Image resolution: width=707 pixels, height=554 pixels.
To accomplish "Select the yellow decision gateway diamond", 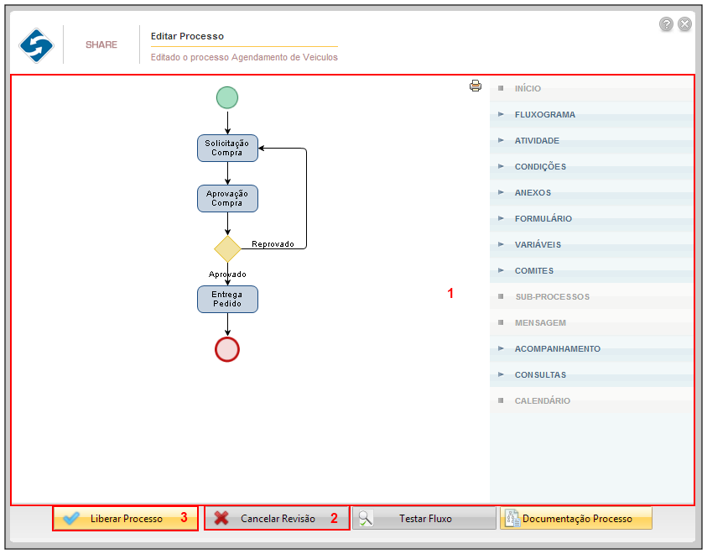I will coord(227,249).
